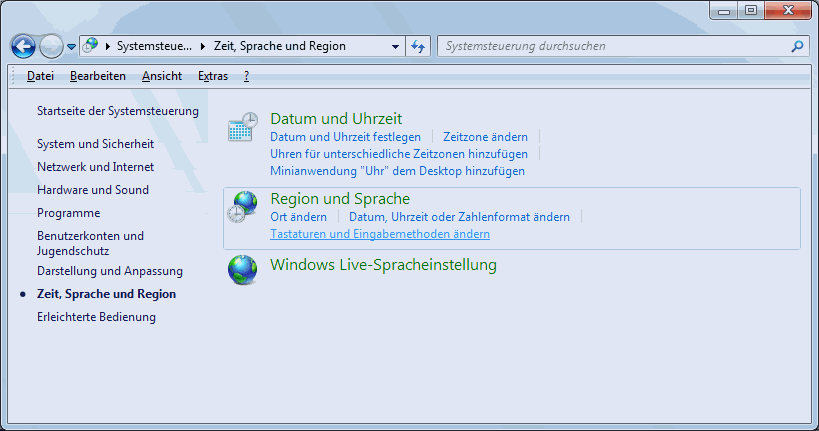Select Hardware und Sound in sidebar
Viewport: 819px width, 431px height.
tap(93, 190)
